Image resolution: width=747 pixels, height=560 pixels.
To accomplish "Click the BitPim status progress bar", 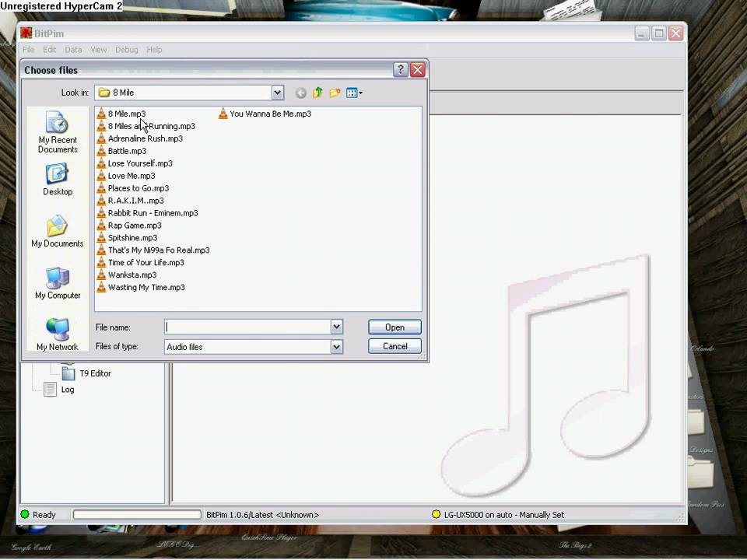I will 137,515.
